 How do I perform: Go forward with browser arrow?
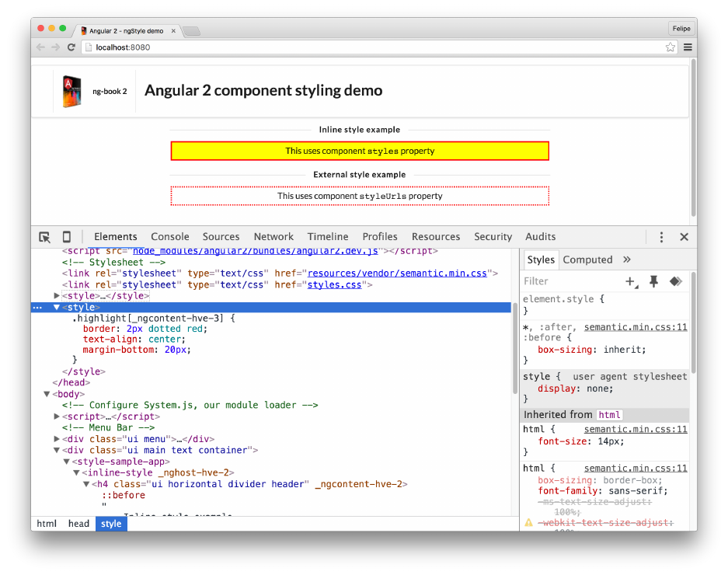[56, 47]
